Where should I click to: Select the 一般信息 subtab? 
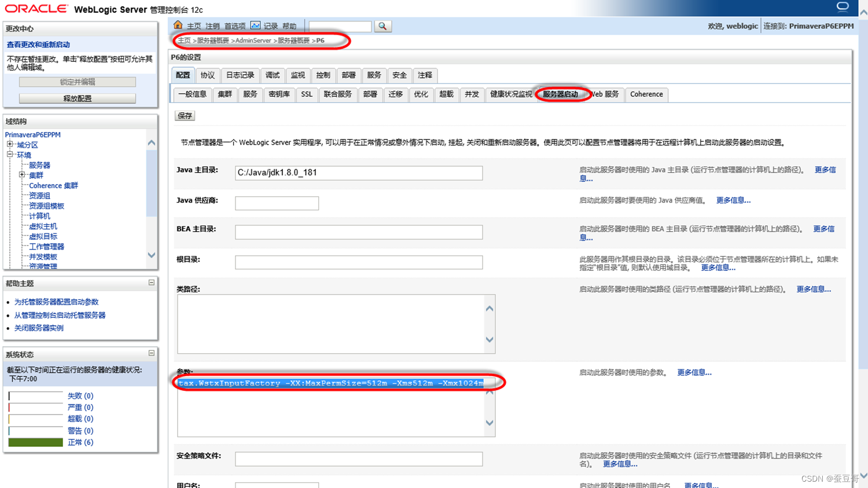pos(193,94)
